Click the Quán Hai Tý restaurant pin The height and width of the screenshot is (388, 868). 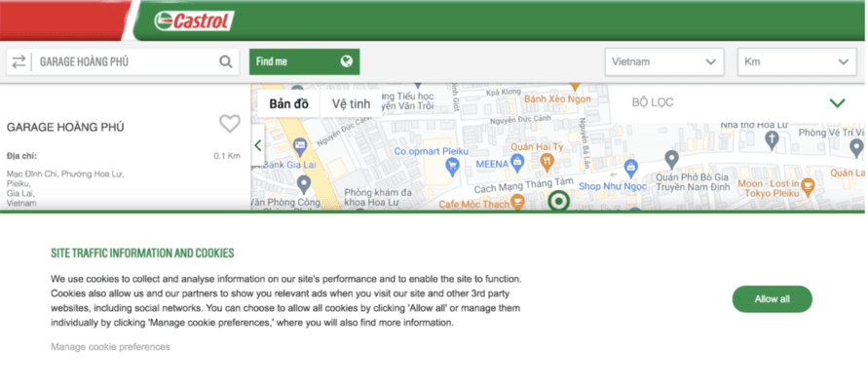click(x=547, y=162)
